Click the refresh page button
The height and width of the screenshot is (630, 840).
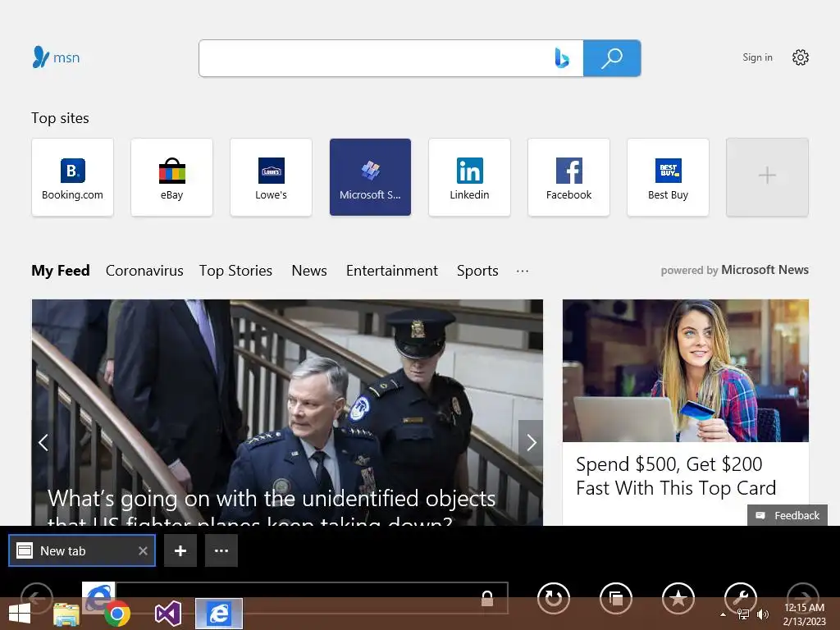[554, 598]
